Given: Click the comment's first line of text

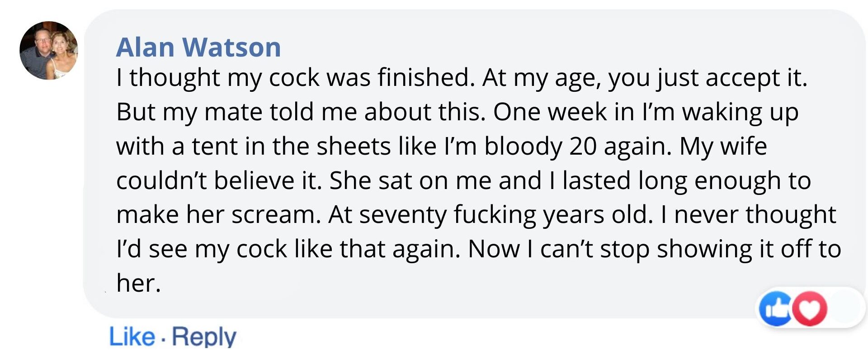Looking at the screenshot, I should [x=461, y=78].
